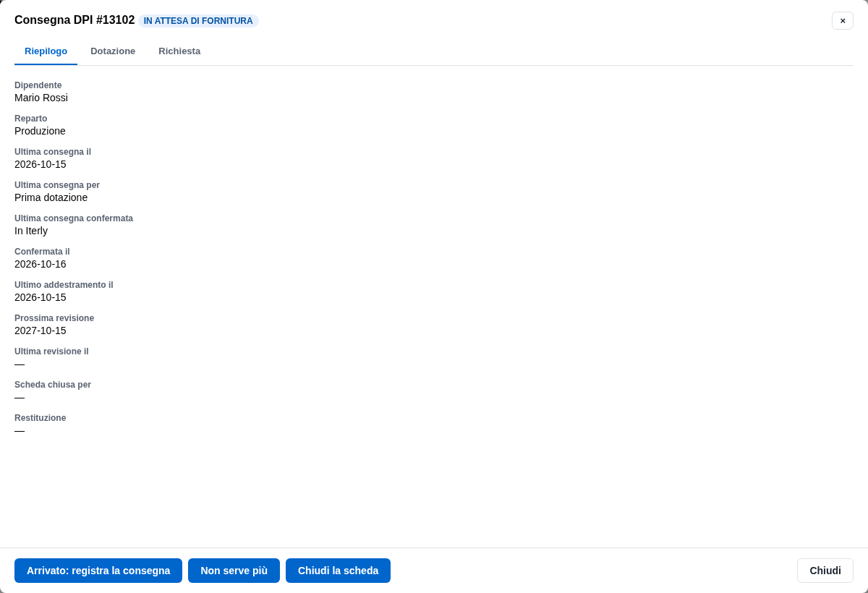The height and width of the screenshot is (593, 868).
Task: Click the 'Non serve più' button
Action: tap(234, 571)
